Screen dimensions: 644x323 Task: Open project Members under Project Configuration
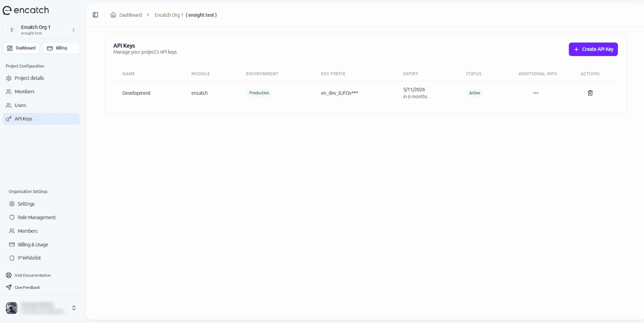click(24, 92)
